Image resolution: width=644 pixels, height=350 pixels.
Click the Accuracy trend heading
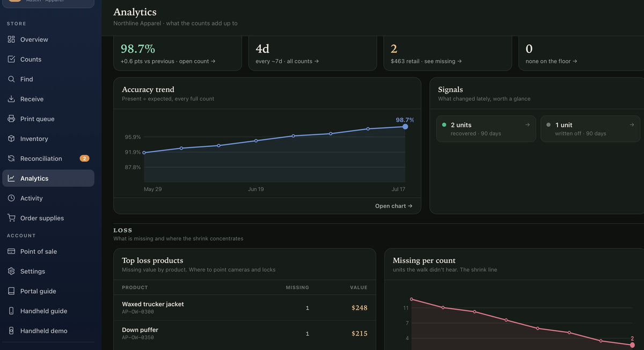coord(148,90)
